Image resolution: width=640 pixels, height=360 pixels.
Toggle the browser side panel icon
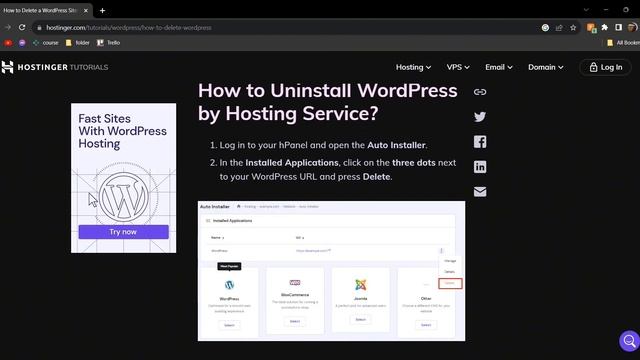click(x=618, y=27)
